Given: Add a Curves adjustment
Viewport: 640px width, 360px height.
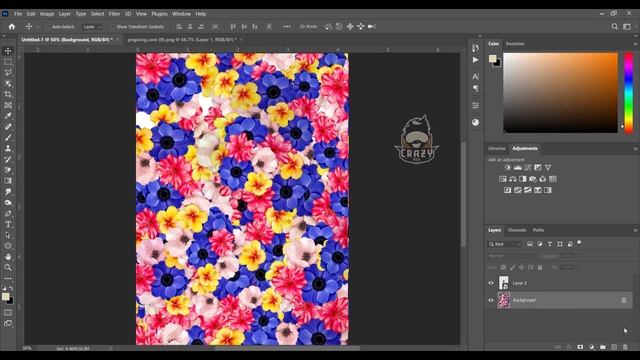Looking at the screenshot, I should 528,167.
